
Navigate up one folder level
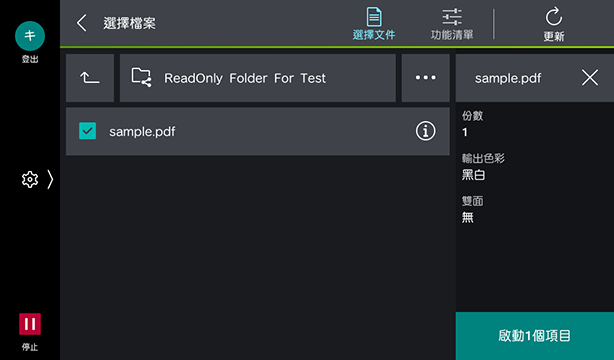tap(90, 78)
